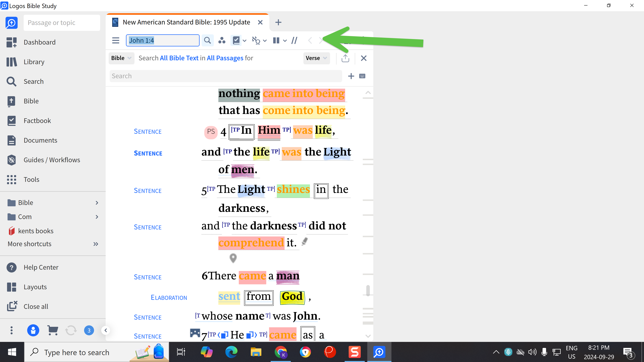Open Search from the sidebar
644x362 pixels.
tap(25, 81)
